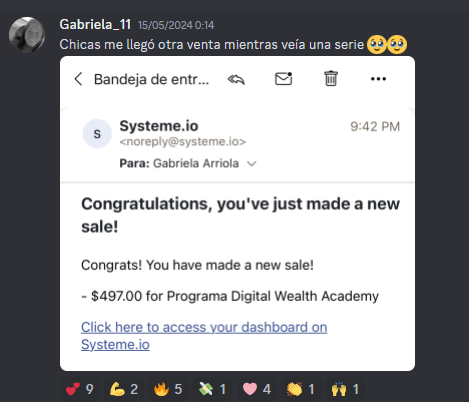The height and width of the screenshot is (402, 469).
Task: Click the back arrow next to Bandeja de entrada
Action: (78, 79)
